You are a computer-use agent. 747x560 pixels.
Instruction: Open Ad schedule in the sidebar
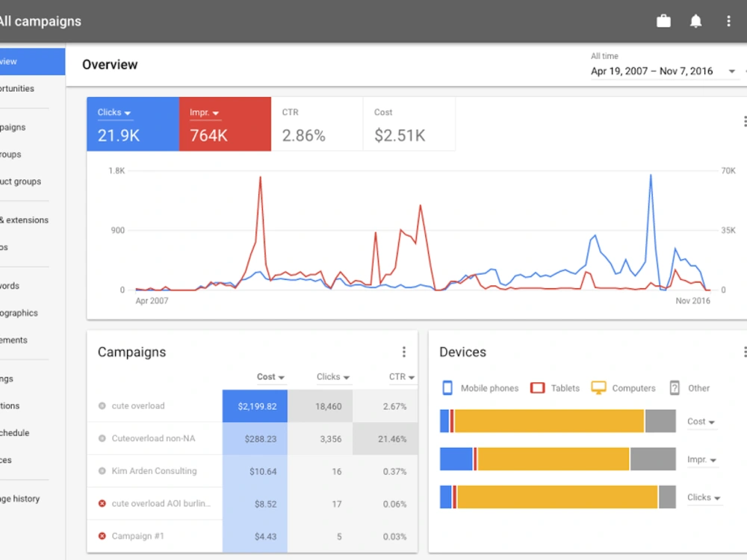[15, 433]
